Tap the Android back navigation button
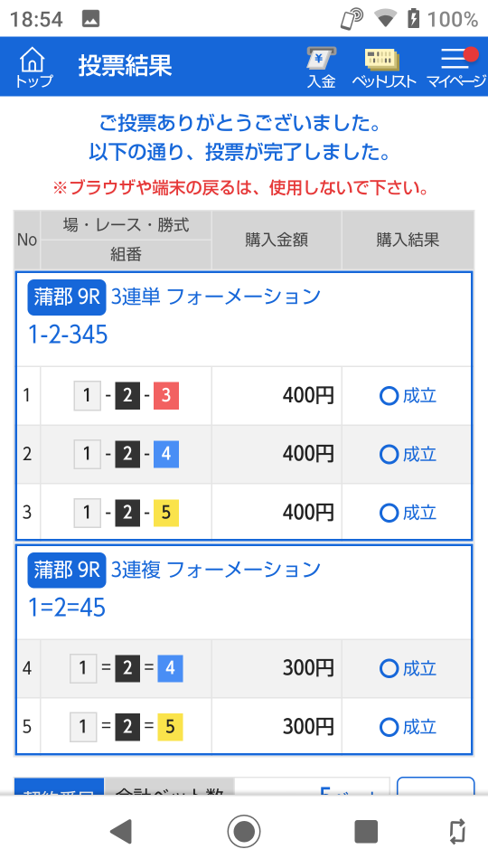The height and width of the screenshot is (868, 488). 120,831
